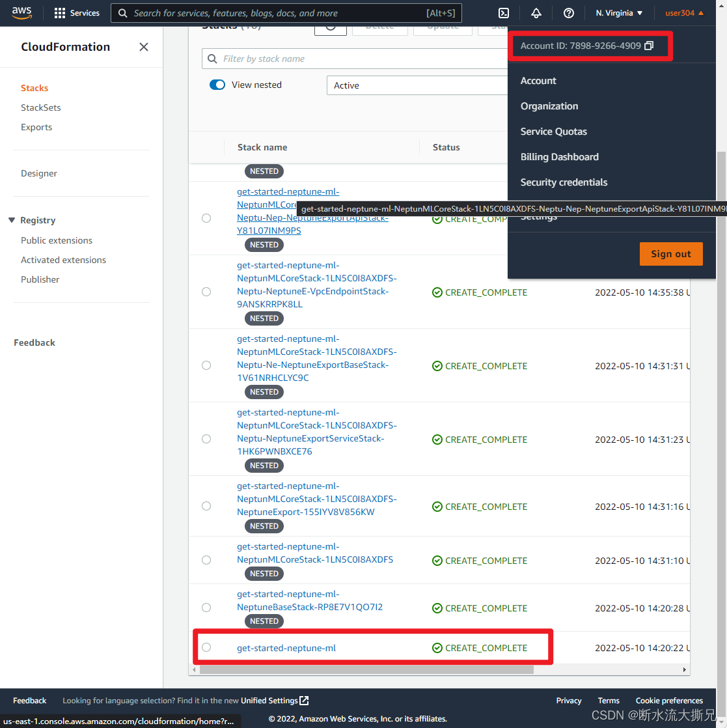
Task: Select radio for NeptuneExportBaseStack-1V61NRHCLYC9C
Action: [x=206, y=365]
